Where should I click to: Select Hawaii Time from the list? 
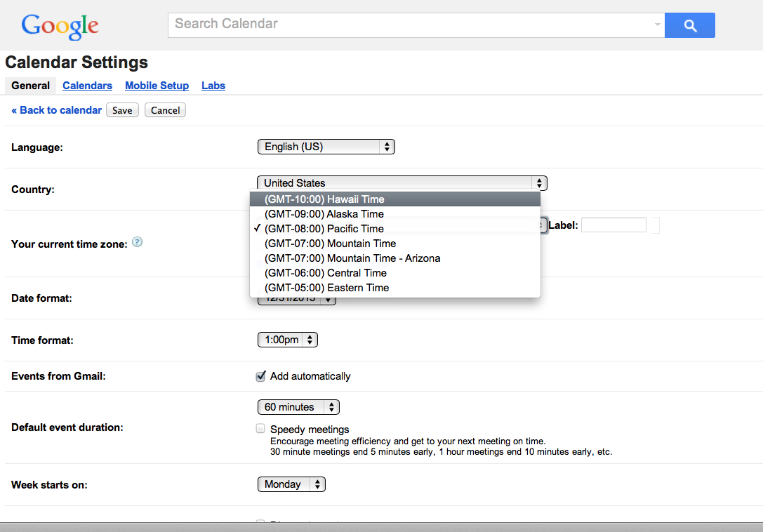pos(394,199)
